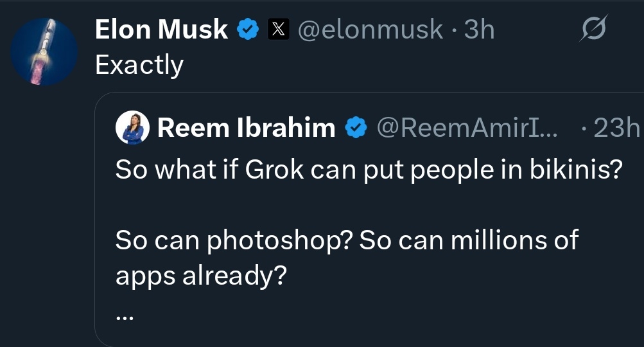644x347 pixels.
Task: Open the Reem Ibrahim display name
Action: tap(246, 129)
